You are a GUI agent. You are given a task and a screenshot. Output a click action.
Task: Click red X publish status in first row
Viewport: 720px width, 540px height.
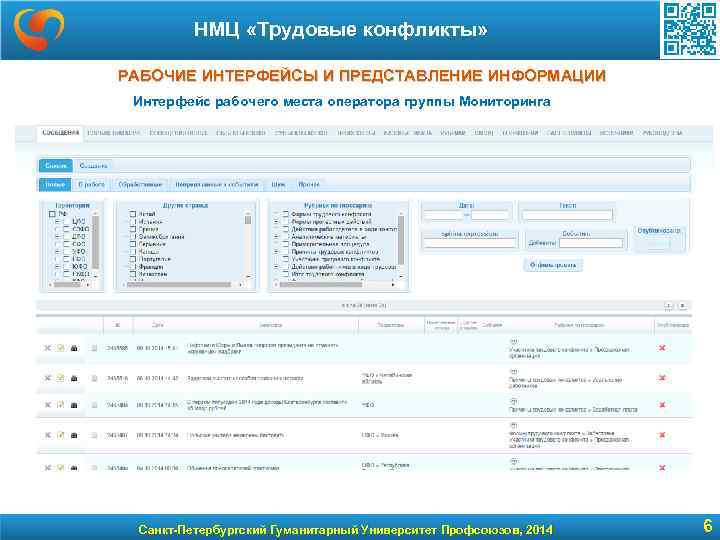click(662, 348)
